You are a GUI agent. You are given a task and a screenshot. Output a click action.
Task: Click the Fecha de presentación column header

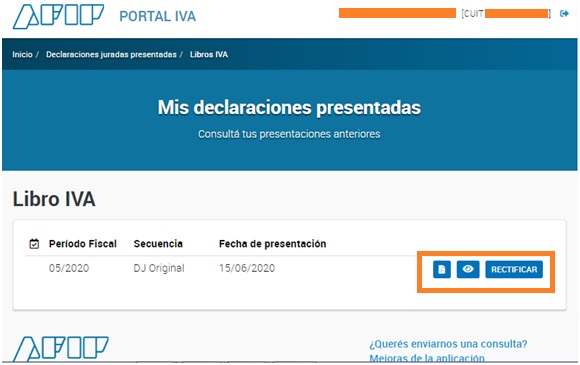(273, 244)
